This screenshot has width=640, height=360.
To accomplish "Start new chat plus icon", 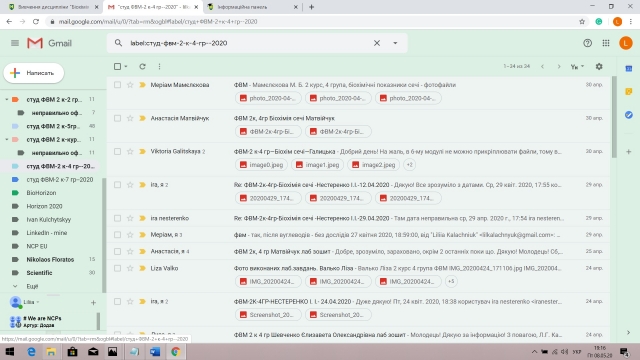I will pos(93,302).
